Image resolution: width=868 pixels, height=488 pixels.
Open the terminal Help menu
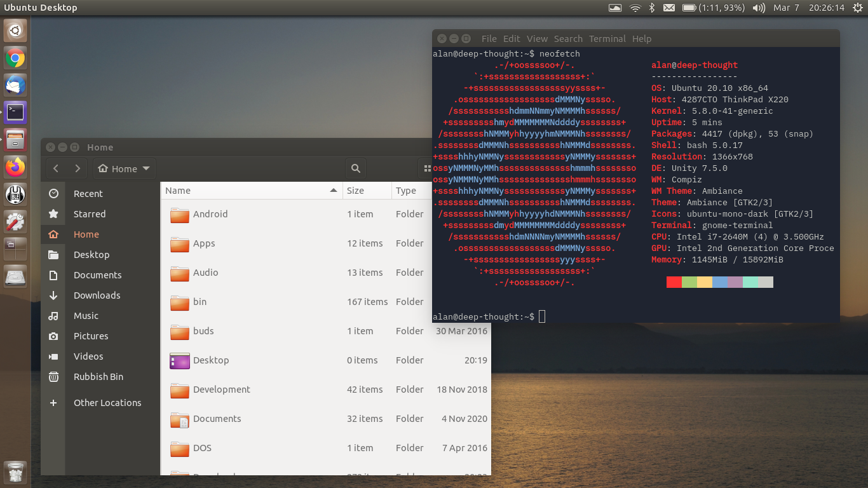click(x=642, y=39)
